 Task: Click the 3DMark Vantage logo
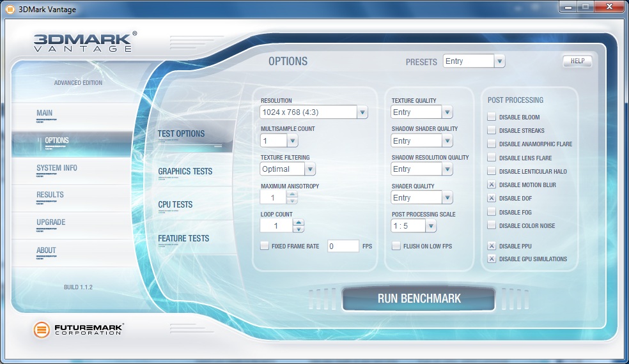point(84,42)
